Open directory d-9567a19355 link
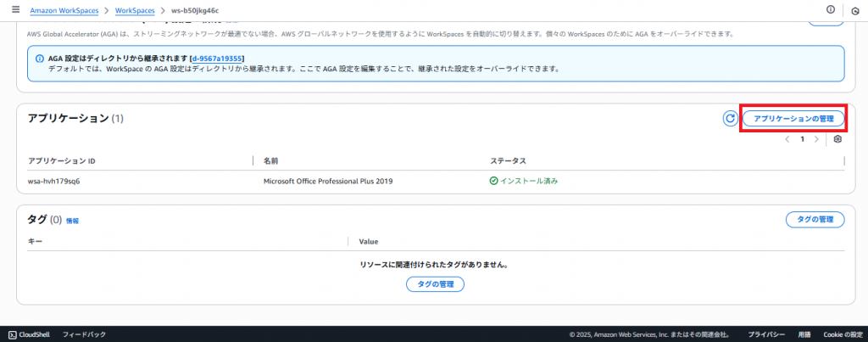The height and width of the screenshot is (342, 868). pos(218,58)
